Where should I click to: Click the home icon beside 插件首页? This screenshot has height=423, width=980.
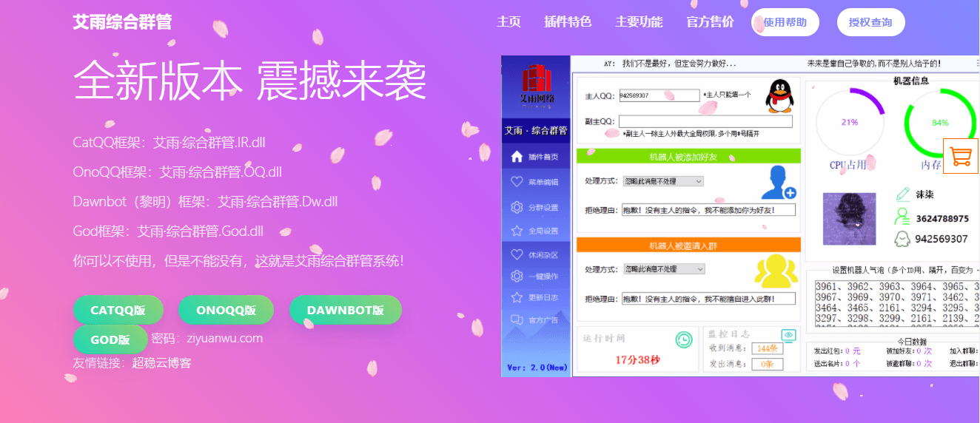pyautogui.click(x=517, y=157)
